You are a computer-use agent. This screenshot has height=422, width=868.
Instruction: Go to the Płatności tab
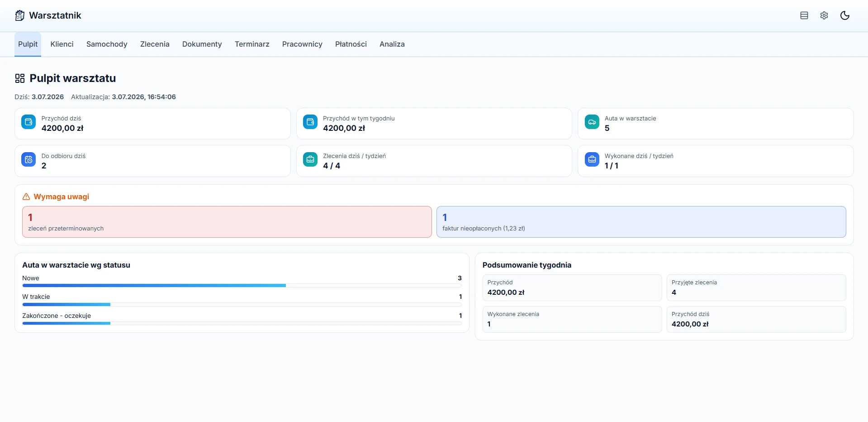coord(351,44)
